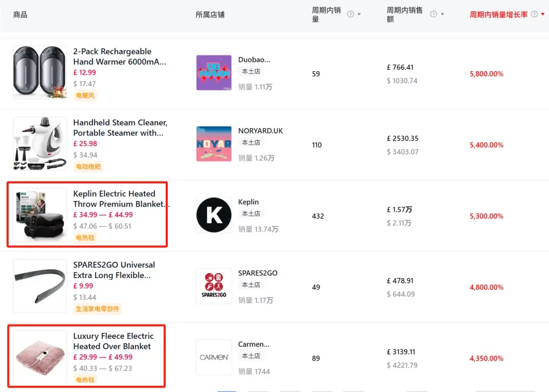Toggle the red sort arrow on 周期内销量增长率
The height and width of the screenshot is (392, 549).
click(542, 14)
